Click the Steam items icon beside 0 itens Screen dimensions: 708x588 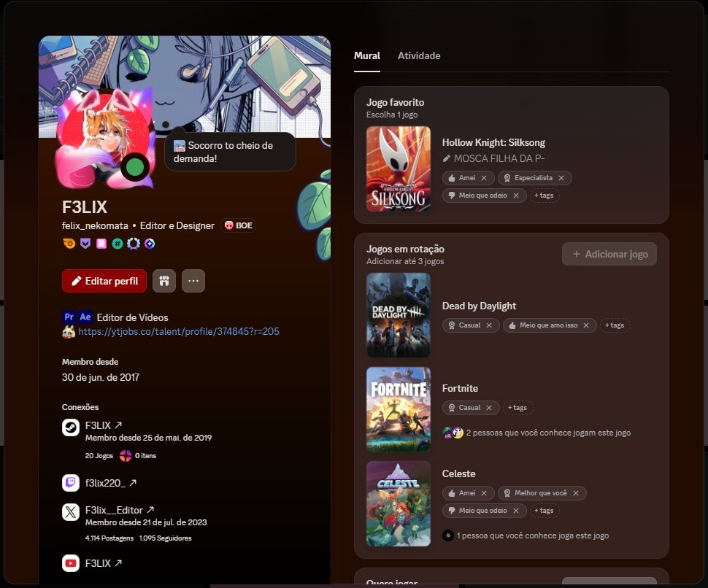(x=126, y=456)
